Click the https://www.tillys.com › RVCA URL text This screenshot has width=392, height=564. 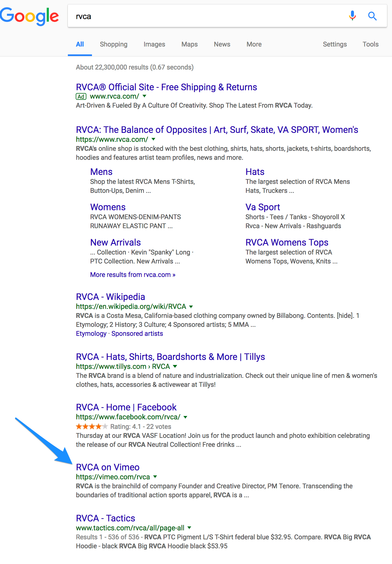tap(123, 366)
